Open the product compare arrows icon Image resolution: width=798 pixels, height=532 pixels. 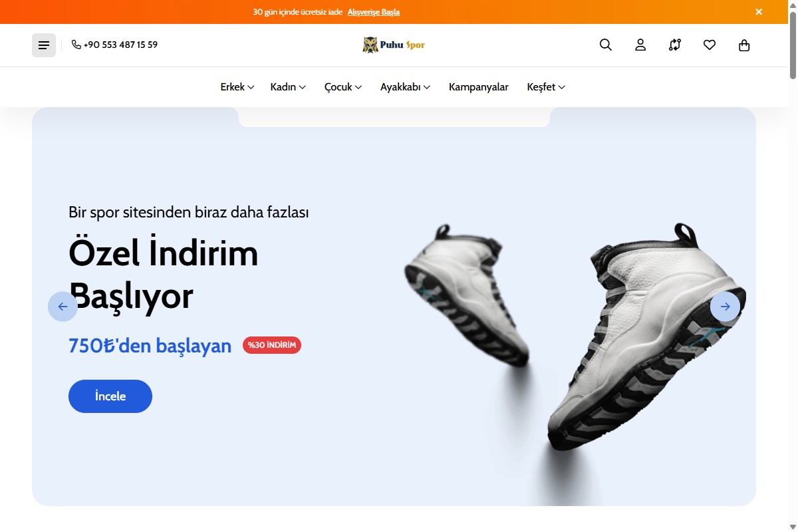click(675, 45)
